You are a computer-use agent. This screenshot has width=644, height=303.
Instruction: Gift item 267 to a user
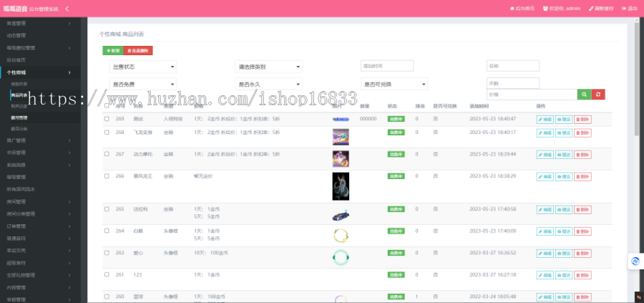click(x=564, y=155)
